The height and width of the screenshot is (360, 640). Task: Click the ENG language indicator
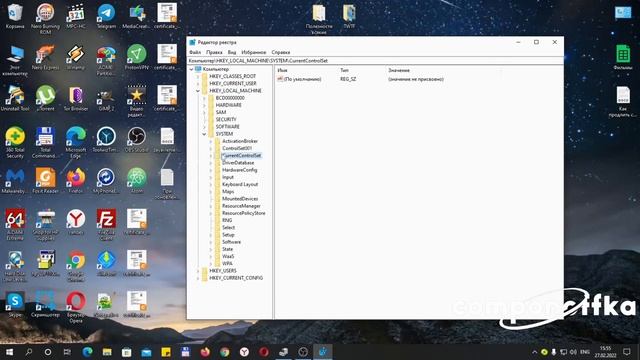[584, 352]
